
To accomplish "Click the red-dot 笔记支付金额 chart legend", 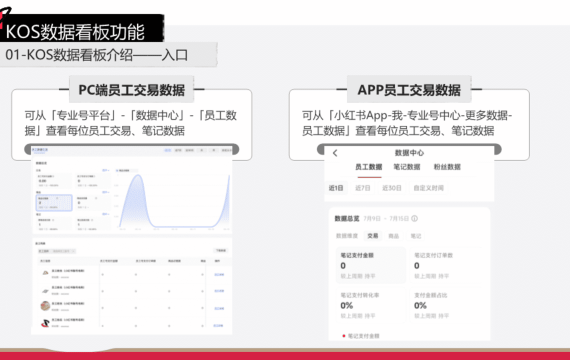I will [x=361, y=336].
